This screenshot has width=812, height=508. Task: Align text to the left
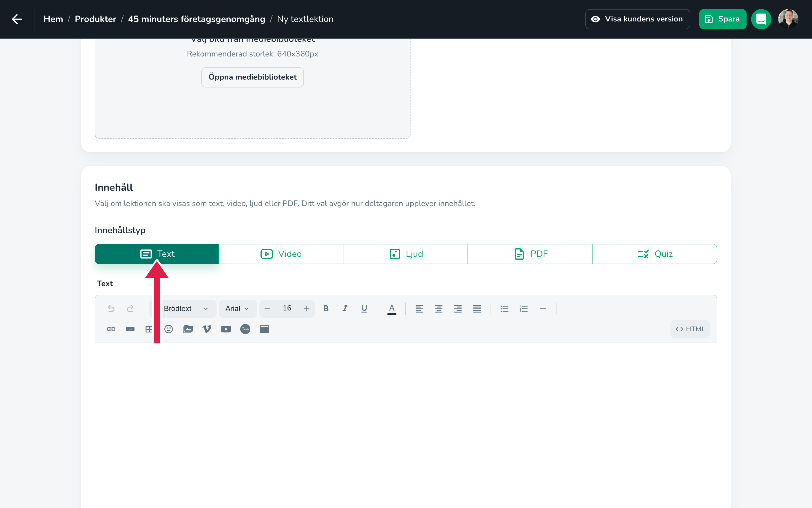pos(420,308)
